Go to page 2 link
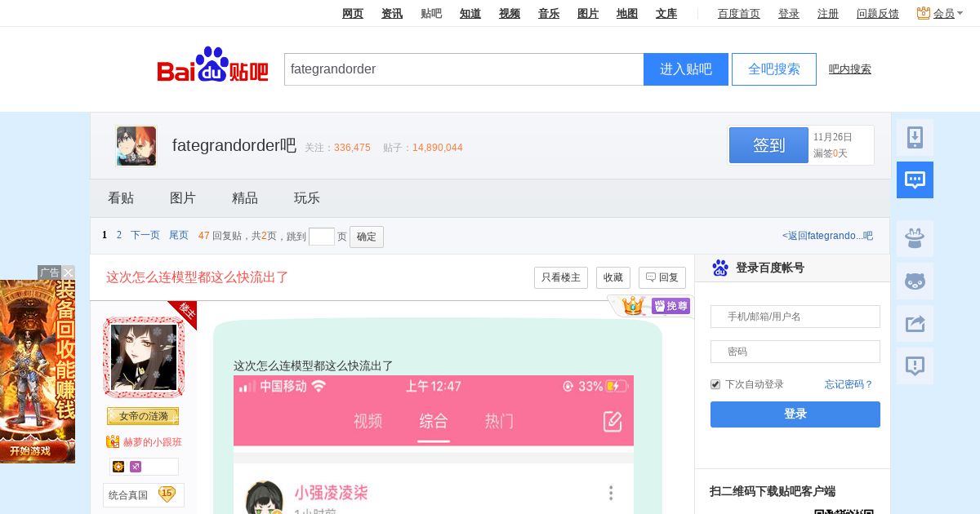 click(119, 235)
